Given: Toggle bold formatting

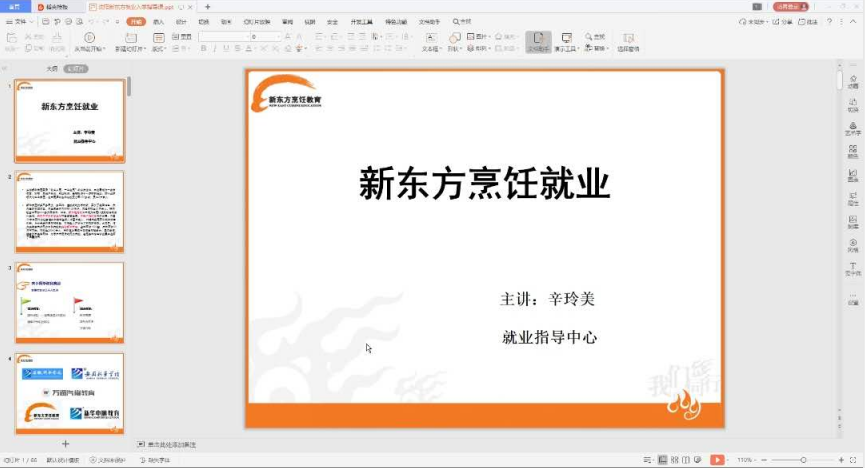Looking at the screenshot, I should pyautogui.click(x=204, y=49).
